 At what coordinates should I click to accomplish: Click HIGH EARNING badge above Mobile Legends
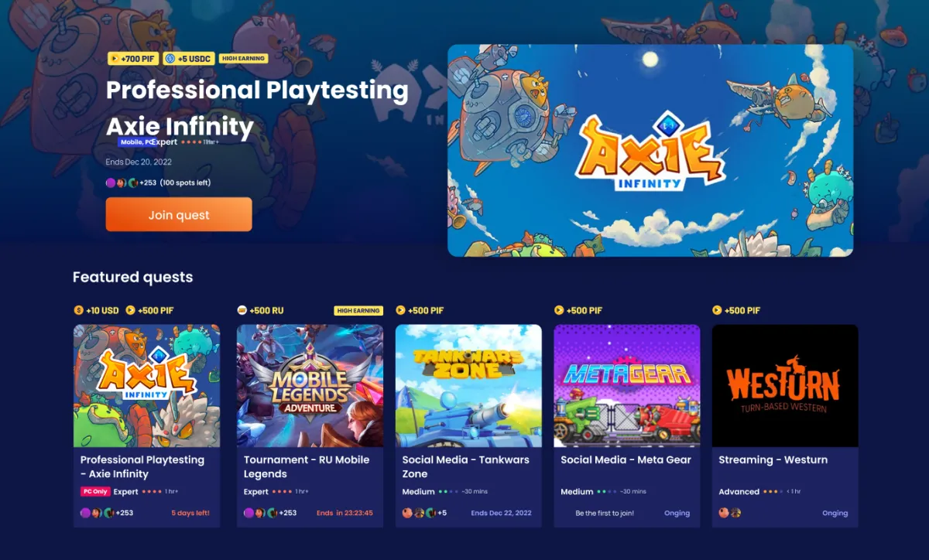358,310
